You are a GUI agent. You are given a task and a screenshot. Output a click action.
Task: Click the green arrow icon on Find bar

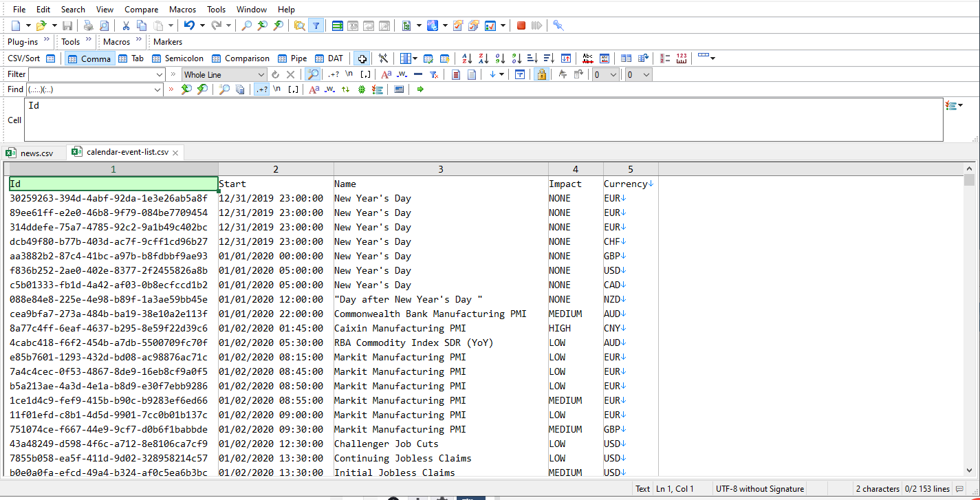click(420, 89)
